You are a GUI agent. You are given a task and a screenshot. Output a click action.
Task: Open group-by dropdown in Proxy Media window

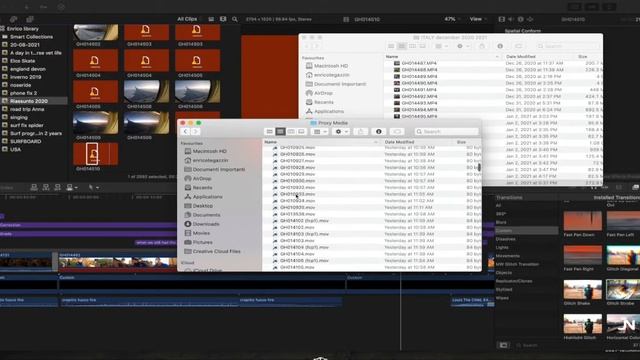[319, 131]
